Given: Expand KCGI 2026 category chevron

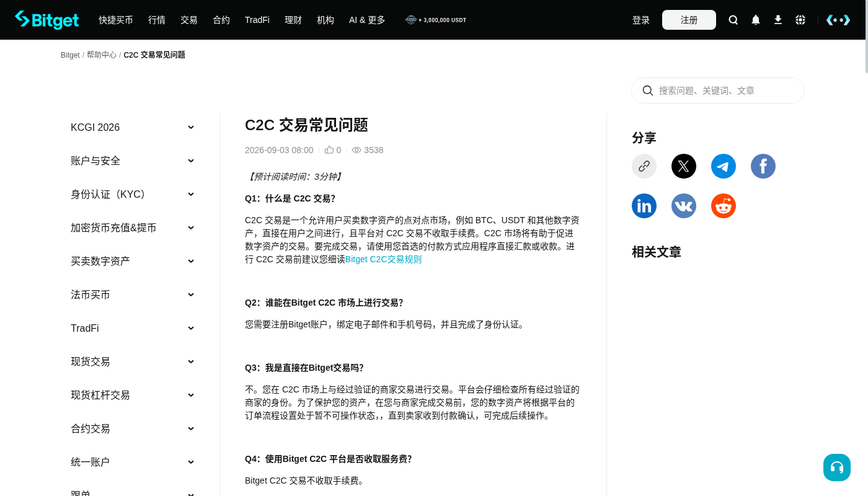Looking at the screenshot, I should click(191, 127).
